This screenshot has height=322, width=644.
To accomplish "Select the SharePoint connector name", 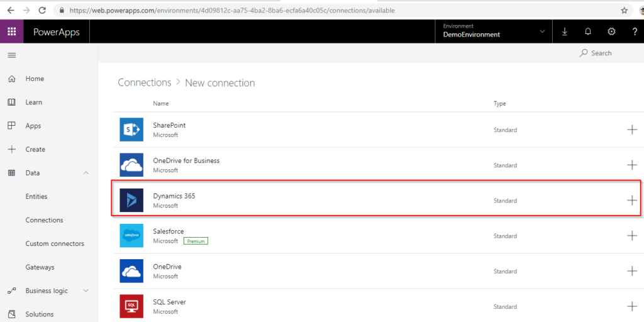I will pos(169,126).
